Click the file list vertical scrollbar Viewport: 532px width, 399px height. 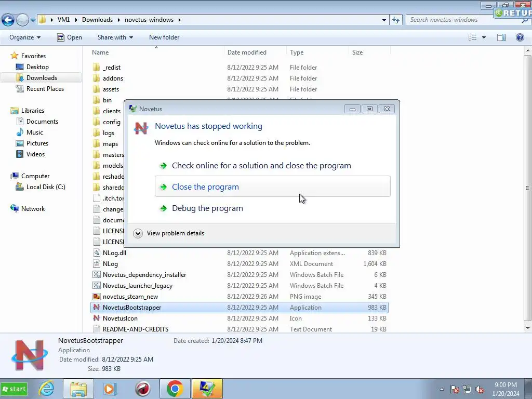pos(528,188)
